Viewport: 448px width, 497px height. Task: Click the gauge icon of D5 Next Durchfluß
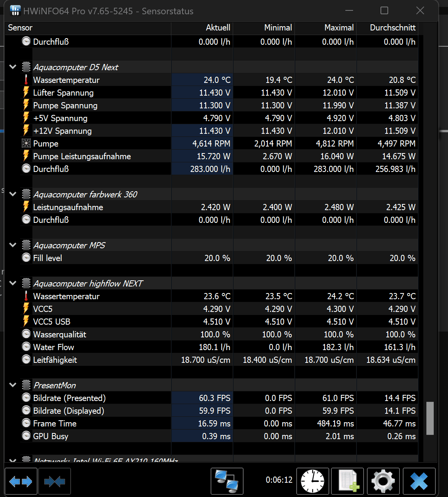point(26,169)
